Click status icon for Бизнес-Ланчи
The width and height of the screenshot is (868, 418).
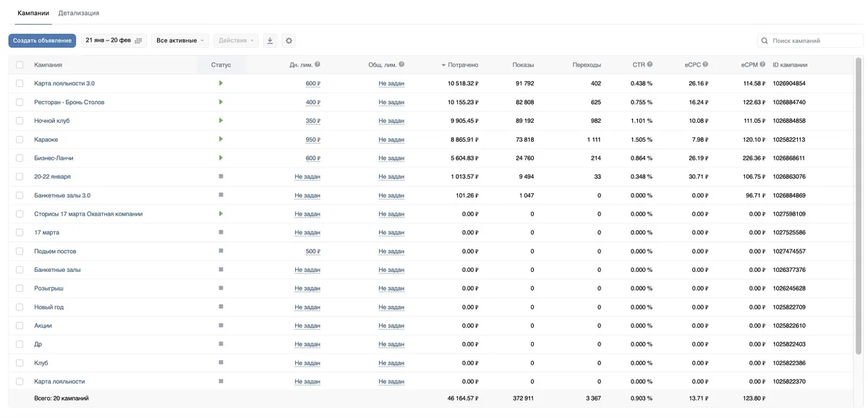[221, 158]
